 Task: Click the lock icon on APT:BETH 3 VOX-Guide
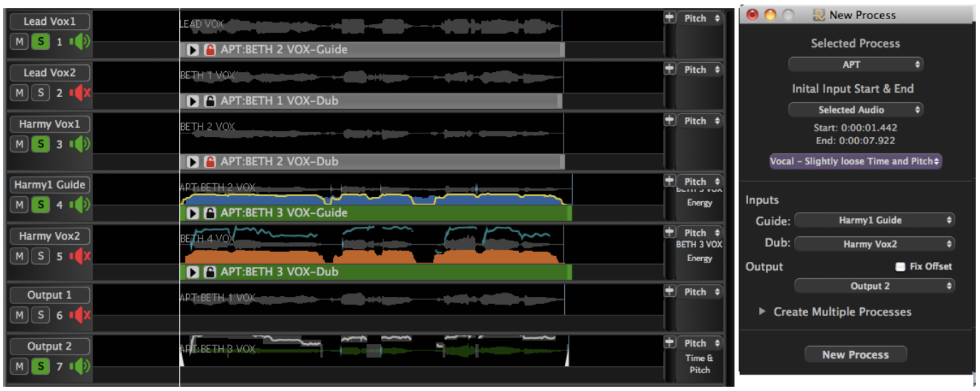coord(210,213)
